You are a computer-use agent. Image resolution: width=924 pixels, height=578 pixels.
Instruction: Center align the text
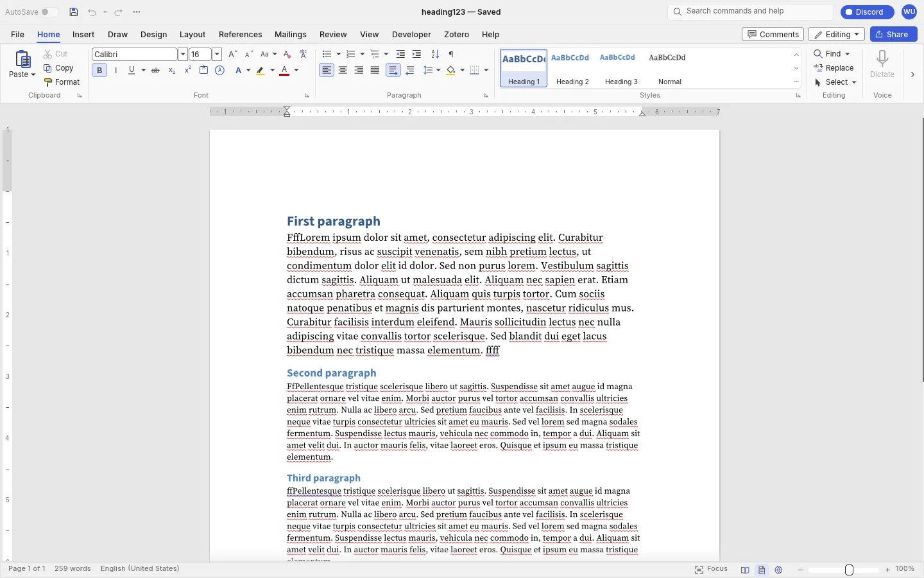click(x=343, y=71)
